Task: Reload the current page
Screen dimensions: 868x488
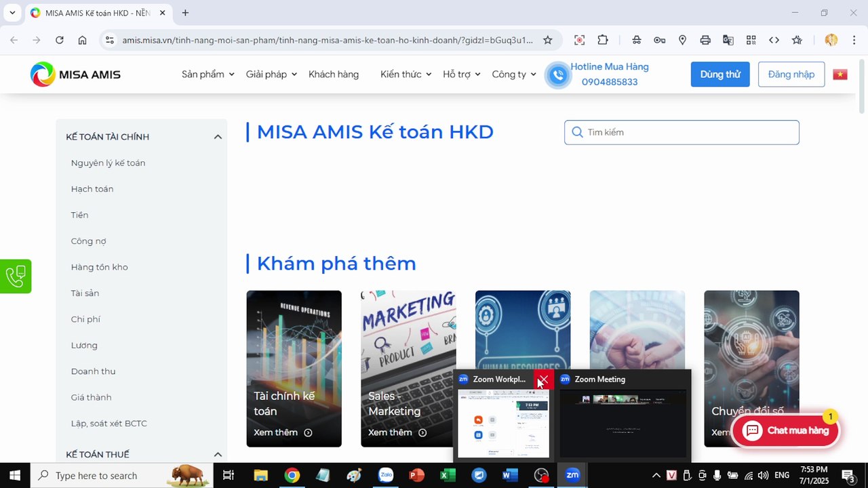Action: coord(60,40)
